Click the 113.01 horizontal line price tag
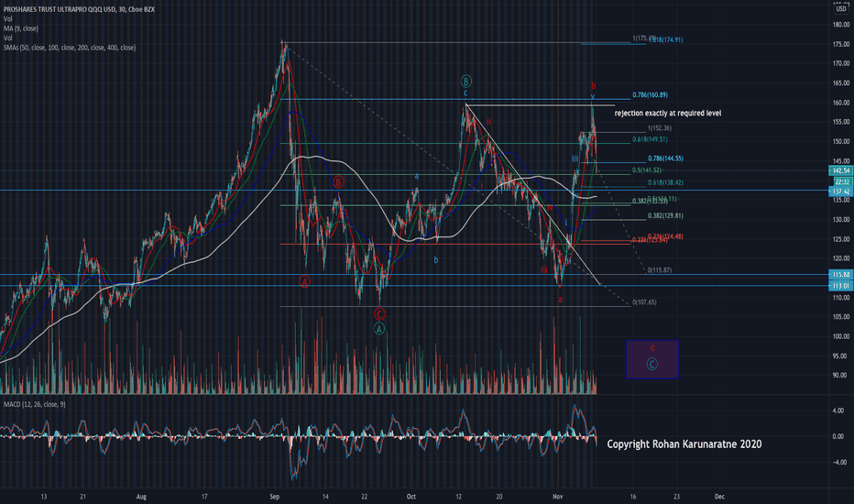This screenshot has width=854, height=504. 841,286
